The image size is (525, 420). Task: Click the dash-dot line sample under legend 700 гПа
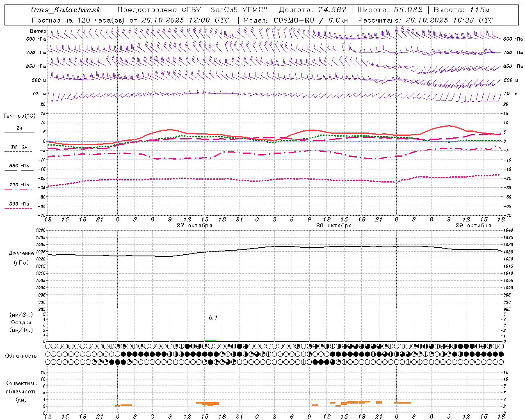tap(18, 189)
